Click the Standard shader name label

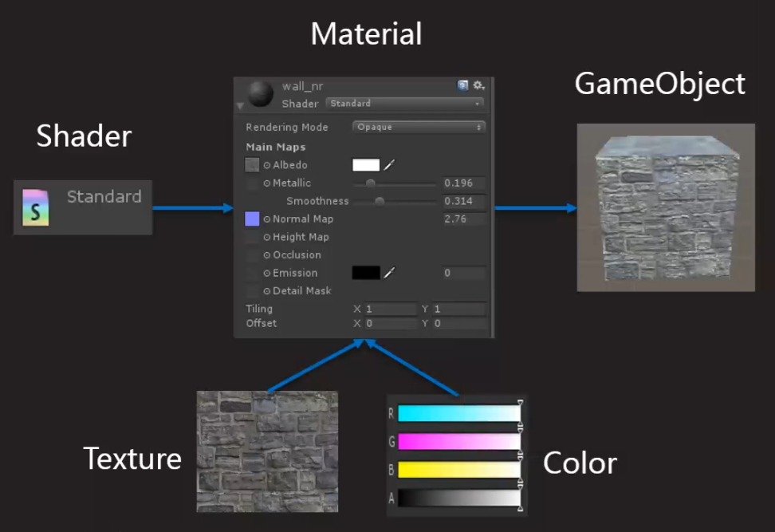tap(104, 196)
